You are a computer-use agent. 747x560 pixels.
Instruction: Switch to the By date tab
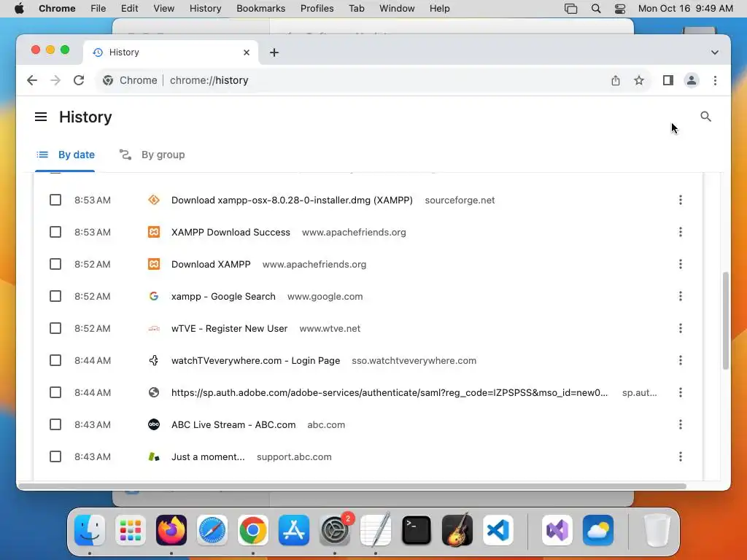[x=65, y=155]
